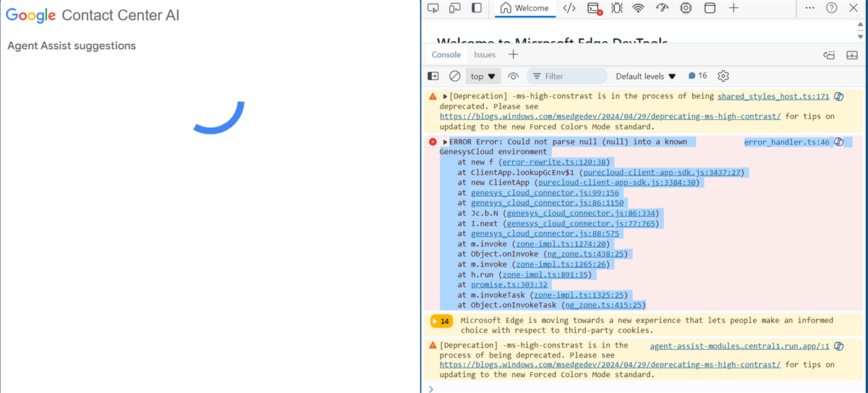Create a live expression (eye icon)
Screen dimensions: 868x393
[x=514, y=76]
